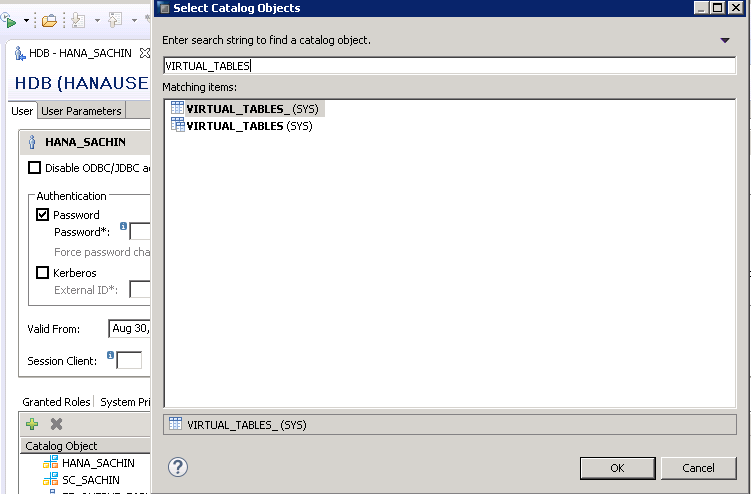Maximize the Select Catalog Objects dialog
This screenshot has height=494, width=751.
point(718,8)
